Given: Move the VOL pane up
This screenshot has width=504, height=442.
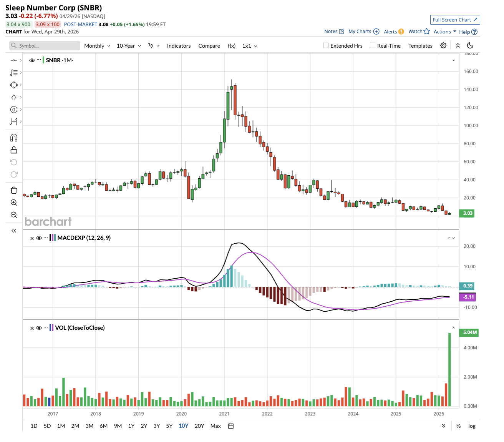Looking at the screenshot, I should tap(454, 328).
